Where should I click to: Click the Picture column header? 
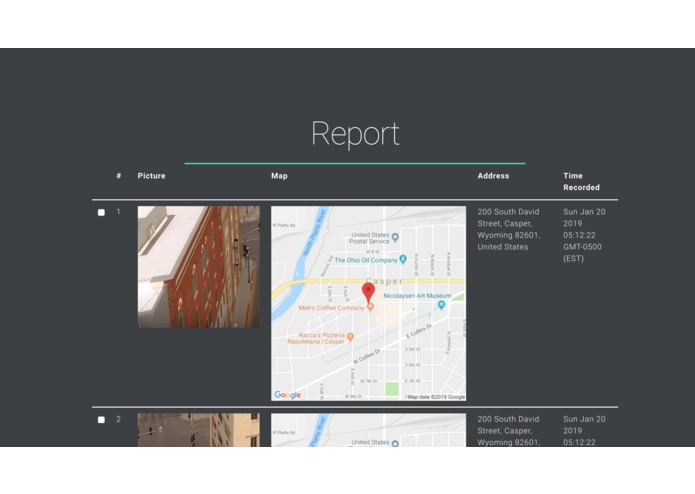(152, 176)
